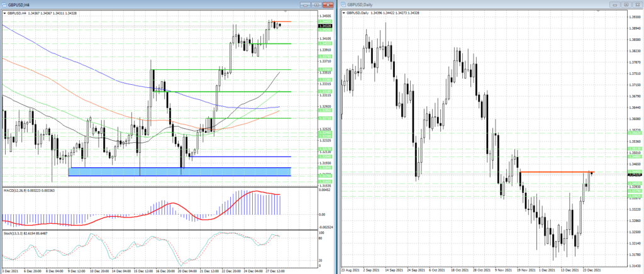Click the black current price tag on H4 scale

[x=326, y=26]
